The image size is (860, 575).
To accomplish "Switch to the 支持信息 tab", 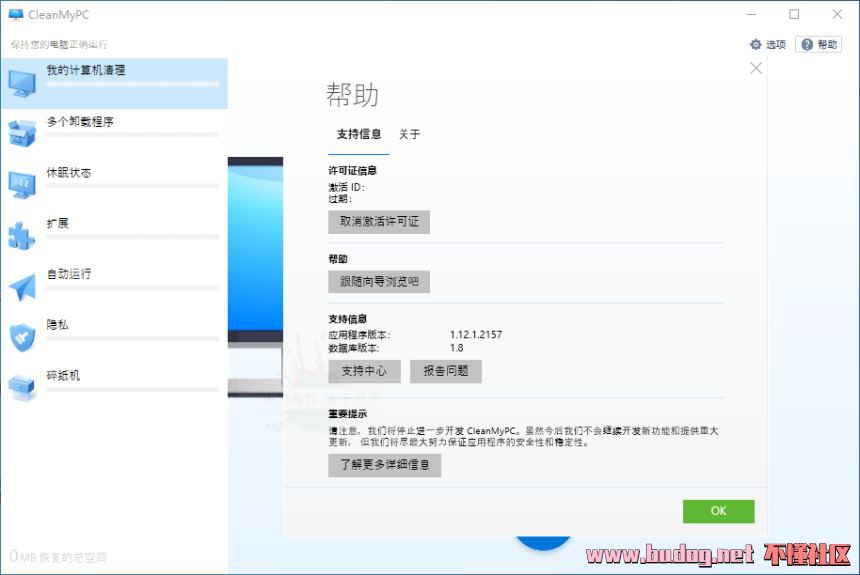I will click(x=359, y=134).
